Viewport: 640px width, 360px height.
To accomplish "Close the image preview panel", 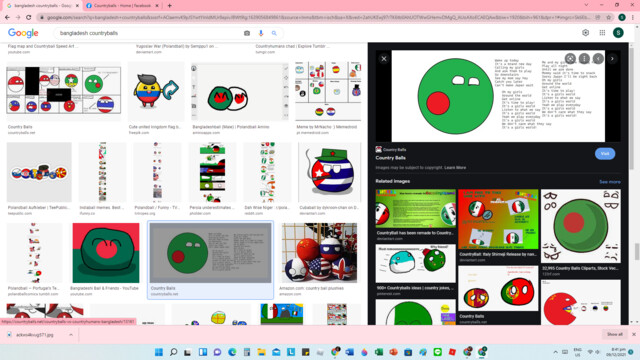I will coord(384,59).
